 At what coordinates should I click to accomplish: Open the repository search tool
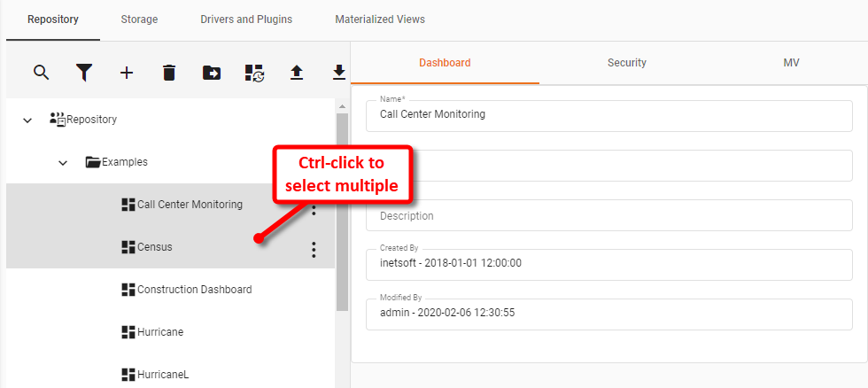pos(42,73)
